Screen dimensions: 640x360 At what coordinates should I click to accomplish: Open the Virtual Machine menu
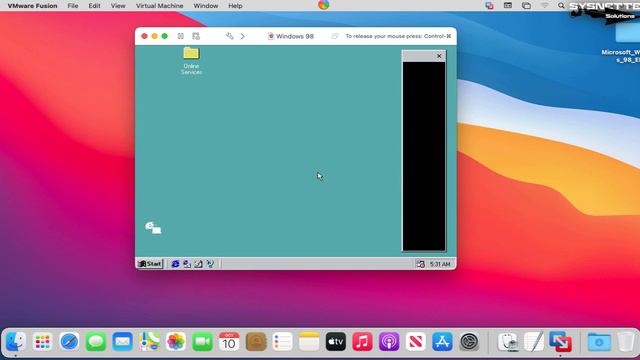159,6
